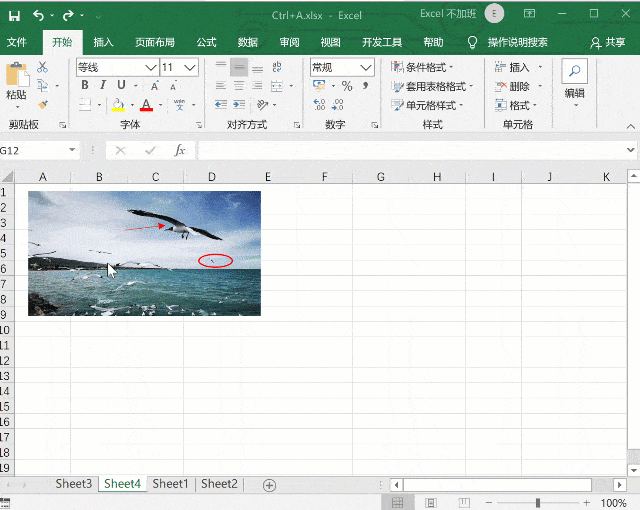Screen dimensions: 640x510
Task: Select the seagull picture in the sheet
Action: pyautogui.click(x=144, y=253)
